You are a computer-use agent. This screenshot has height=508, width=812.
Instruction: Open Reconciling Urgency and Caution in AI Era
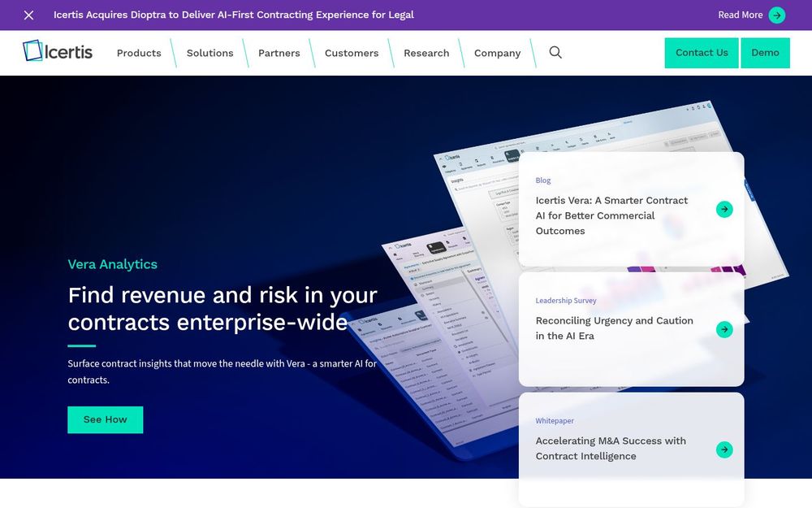tap(614, 328)
